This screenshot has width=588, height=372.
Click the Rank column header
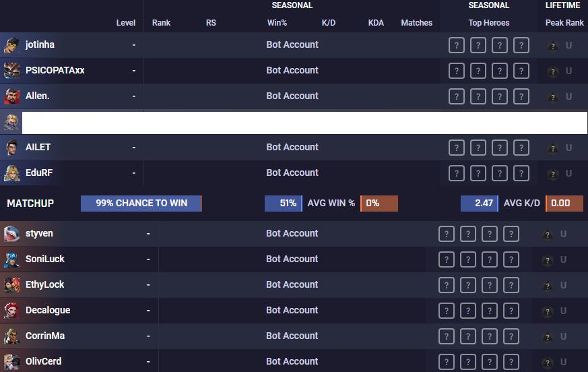click(x=161, y=23)
